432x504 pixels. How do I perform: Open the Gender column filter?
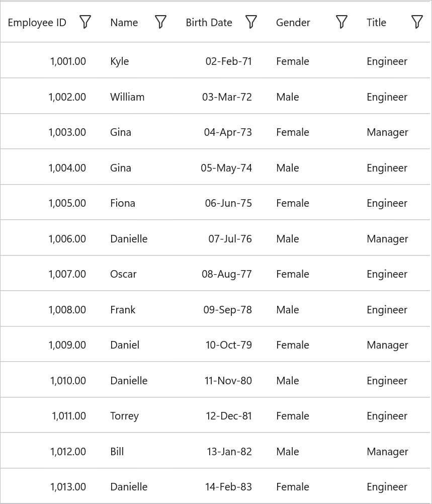341,22
